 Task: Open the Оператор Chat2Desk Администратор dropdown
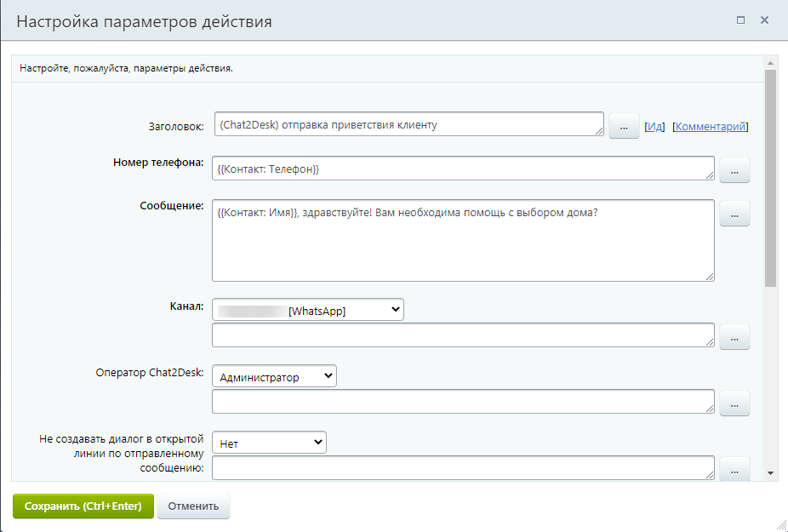(274, 376)
